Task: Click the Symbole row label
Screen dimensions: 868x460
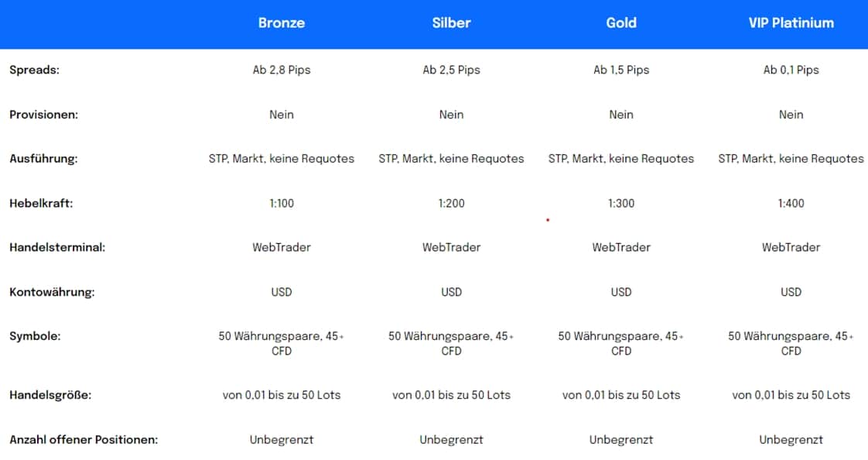Action: point(35,337)
